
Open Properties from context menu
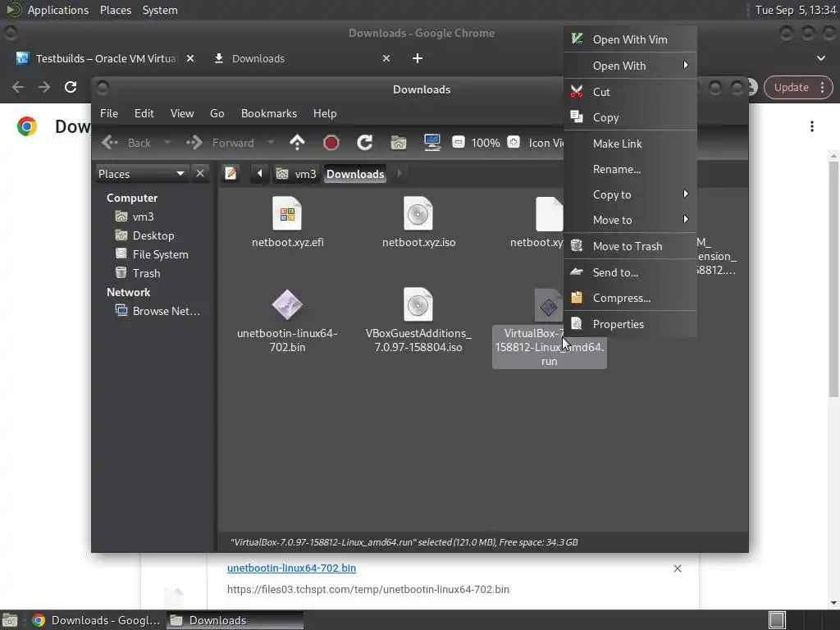point(630,324)
